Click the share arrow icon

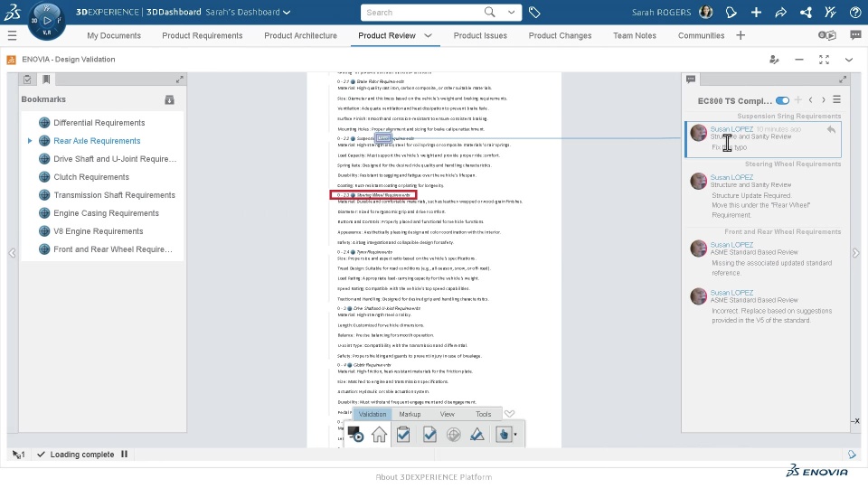[780, 12]
